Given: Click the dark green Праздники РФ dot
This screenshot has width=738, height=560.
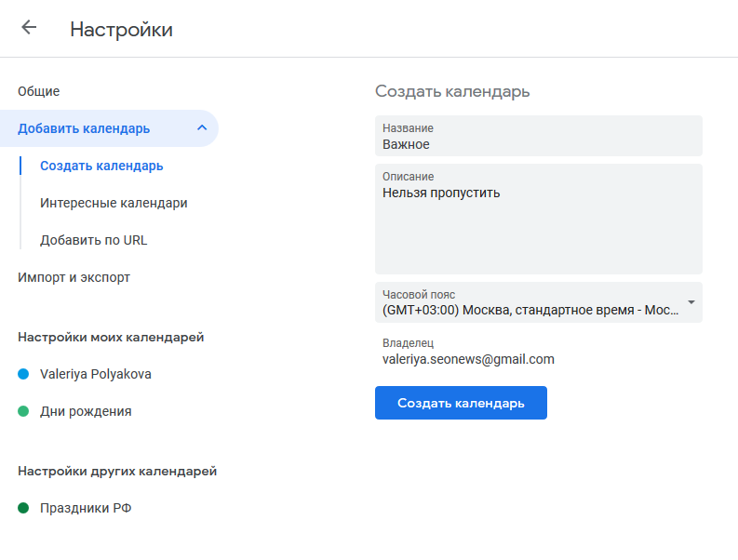Looking at the screenshot, I should (x=23, y=508).
